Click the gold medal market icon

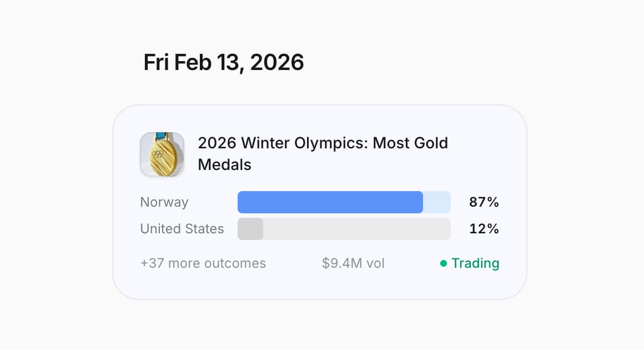pyautogui.click(x=162, y=155)
